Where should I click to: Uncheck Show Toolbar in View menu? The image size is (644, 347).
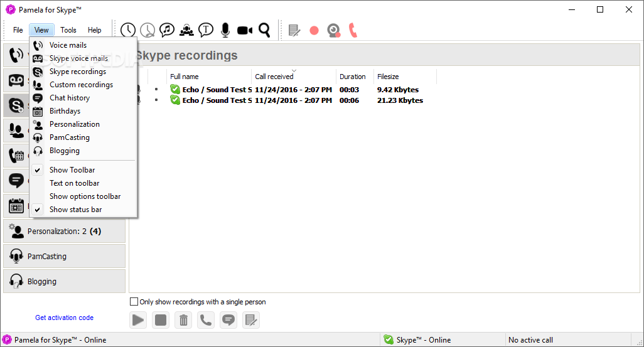[x=83, y=170]
